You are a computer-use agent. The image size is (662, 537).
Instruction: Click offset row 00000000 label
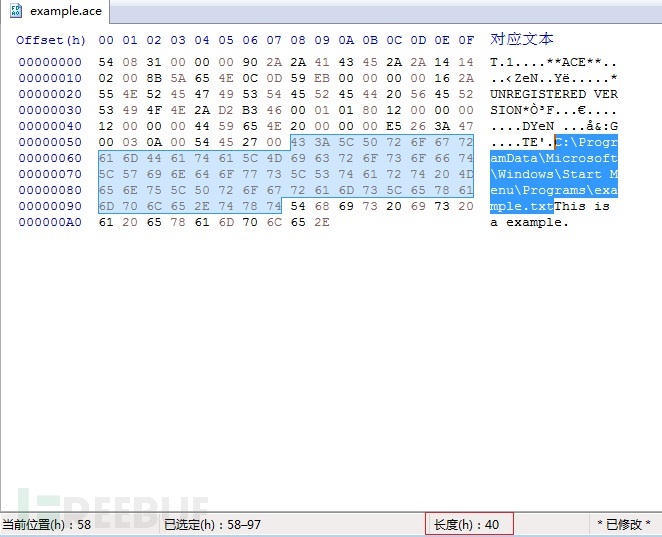[x=50, y=62]
